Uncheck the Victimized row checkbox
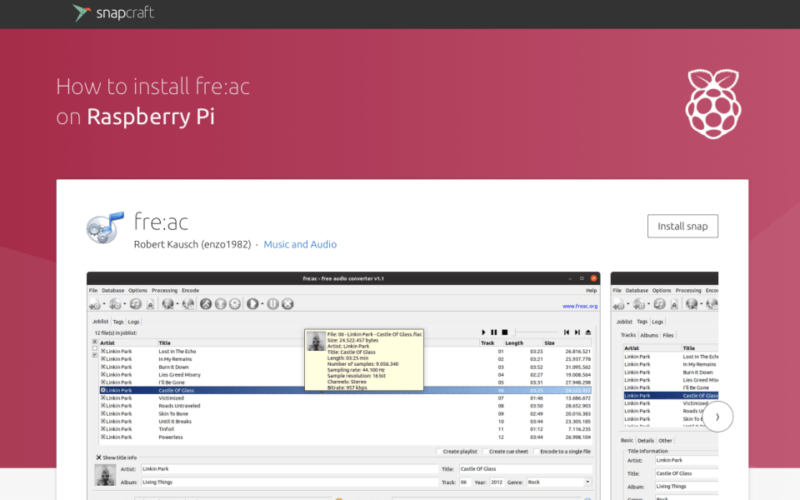Screen dimensions: 800x500 pos(103,398)
